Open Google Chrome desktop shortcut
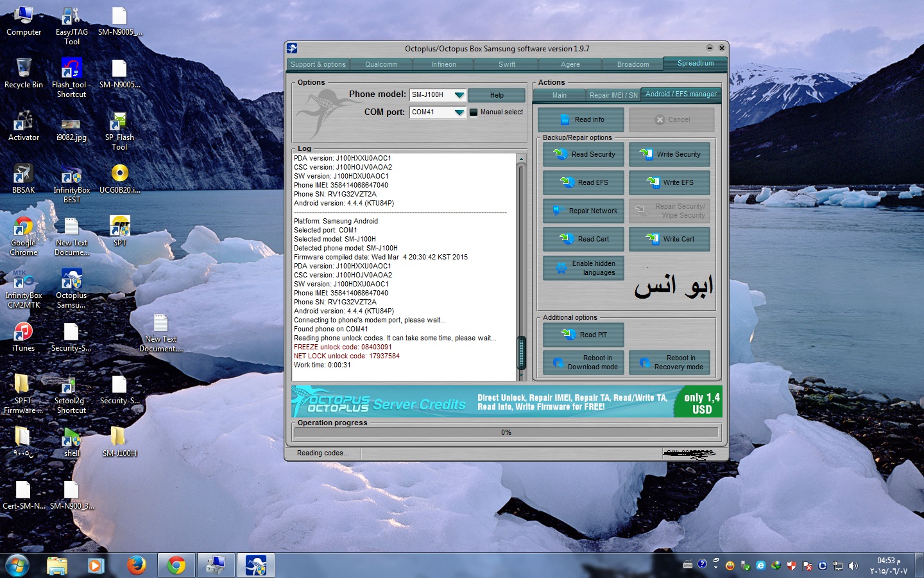 24,236
